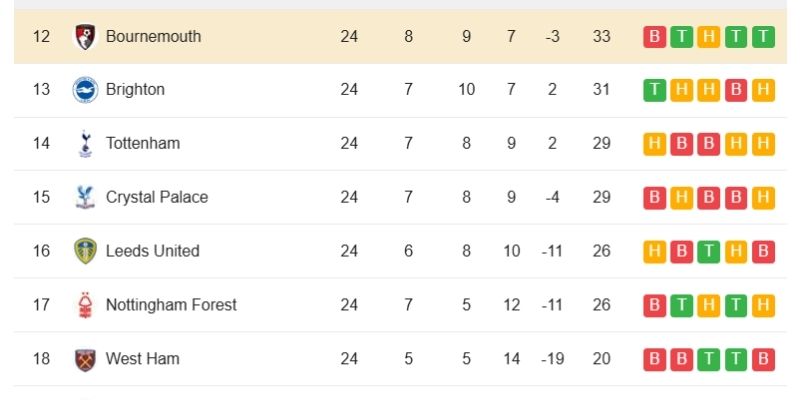The height and width of the screenshot is (400, 800).
Task: Go to the Tottenham team page
Action: [x=143, y=144]
